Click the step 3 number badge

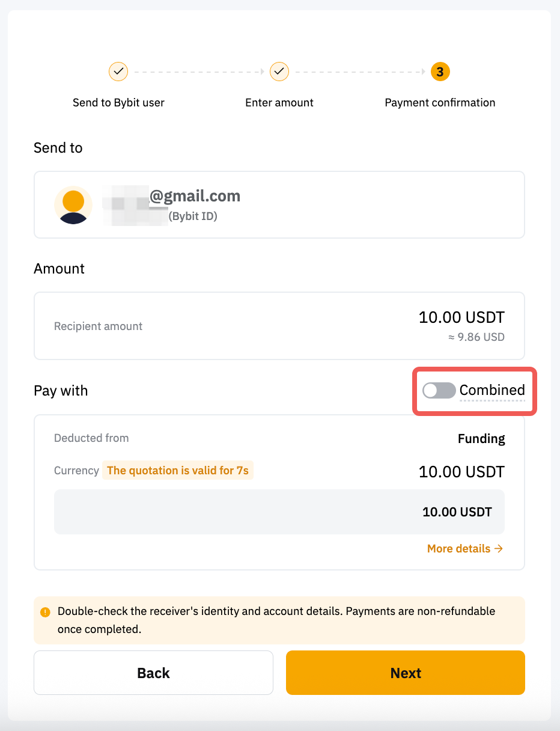point(440,72)
